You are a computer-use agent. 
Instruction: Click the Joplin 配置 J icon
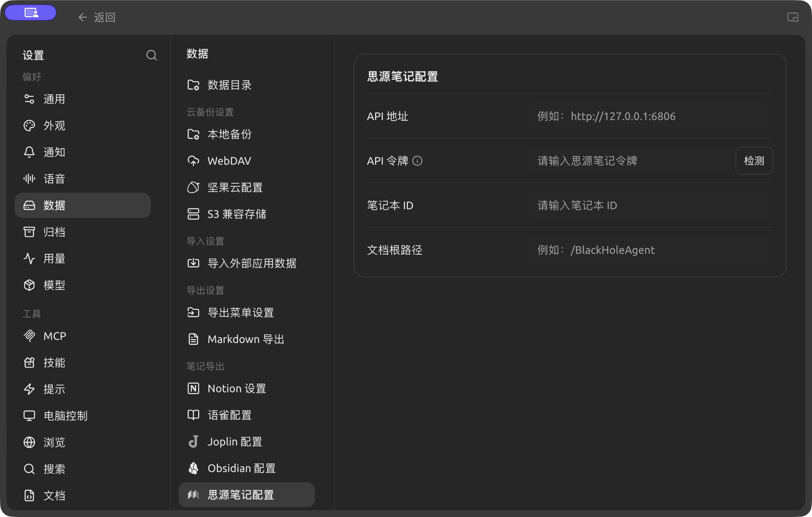tap(193, 442)
